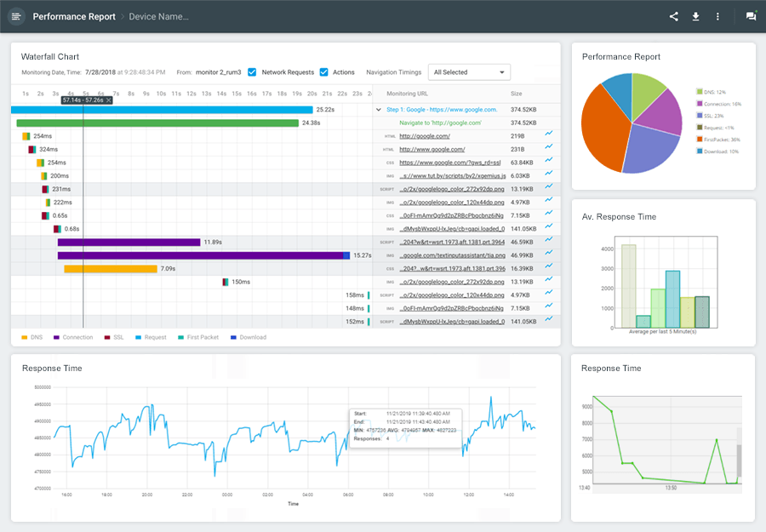
Task: Open the Navigate to 'http://google.com' link
Action: 441,122
